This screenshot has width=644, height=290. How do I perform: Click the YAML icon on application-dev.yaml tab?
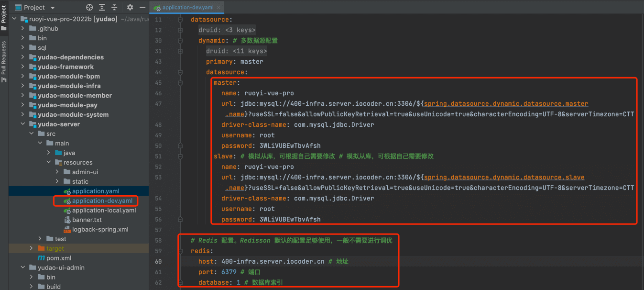[x=156, y=7]
